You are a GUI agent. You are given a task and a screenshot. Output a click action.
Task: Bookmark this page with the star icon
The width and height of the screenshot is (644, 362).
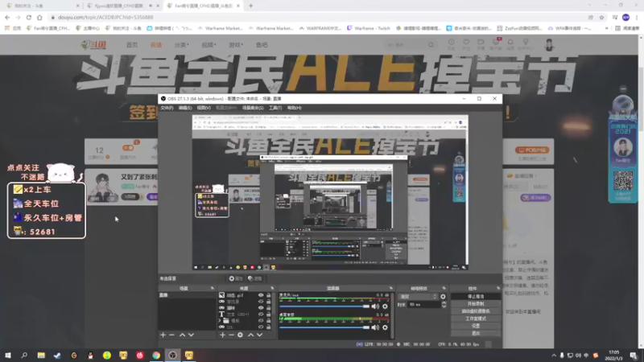pos(601,17)
